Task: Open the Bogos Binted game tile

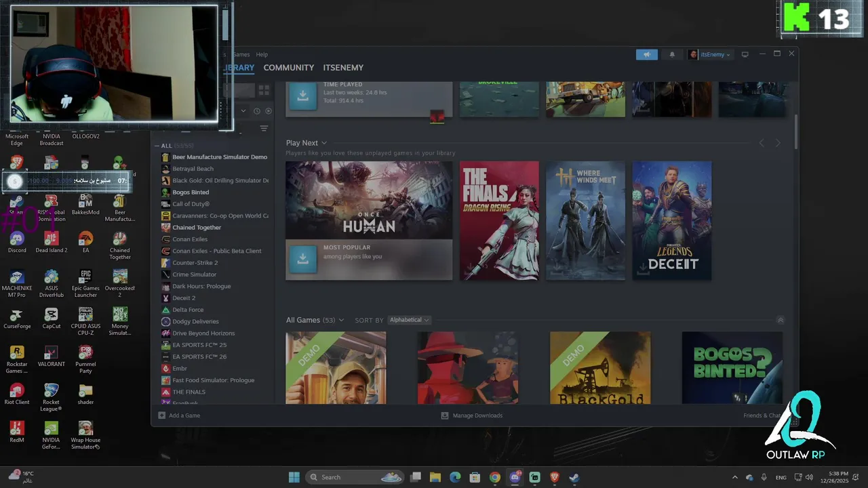Action: [x=732, y=367]
